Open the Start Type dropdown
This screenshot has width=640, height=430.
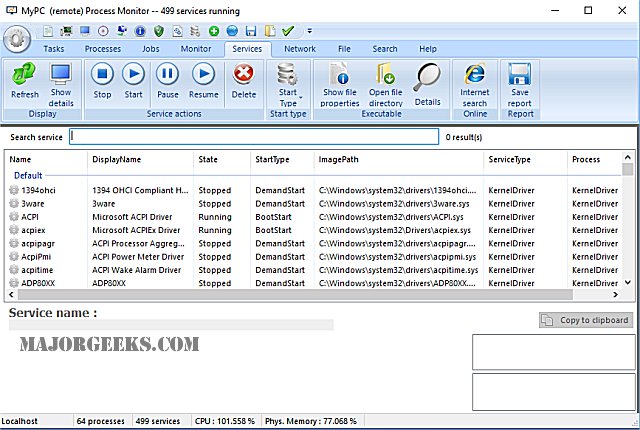[x=288, y=85]
